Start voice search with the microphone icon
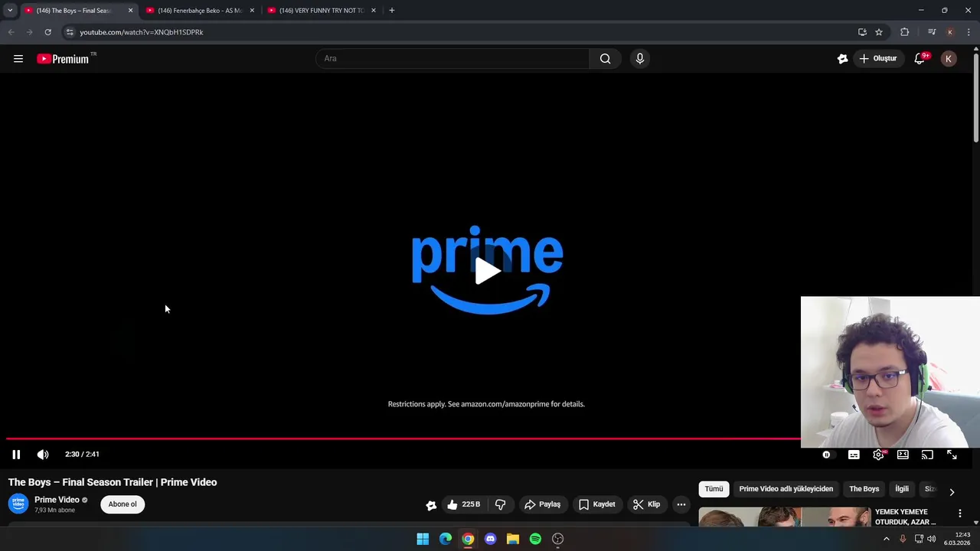 [640, 59]
